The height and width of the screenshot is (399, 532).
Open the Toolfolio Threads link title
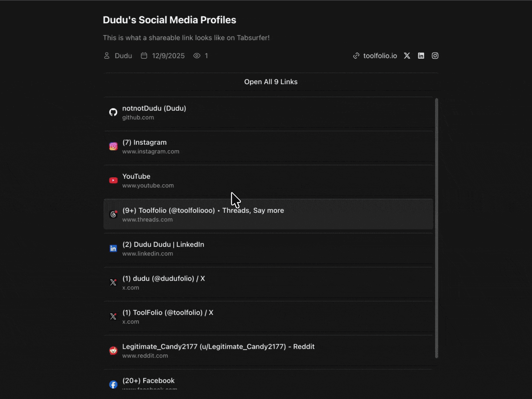pos(203,211)
